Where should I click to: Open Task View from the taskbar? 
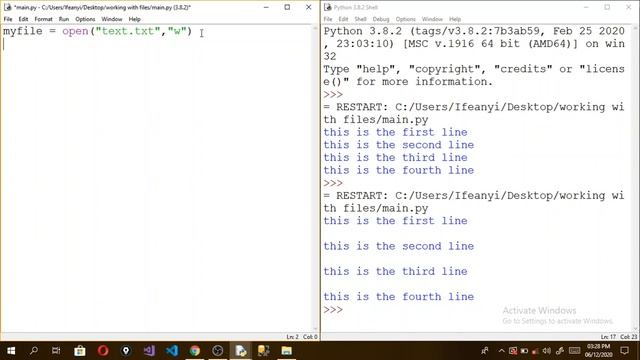(56, 351)
